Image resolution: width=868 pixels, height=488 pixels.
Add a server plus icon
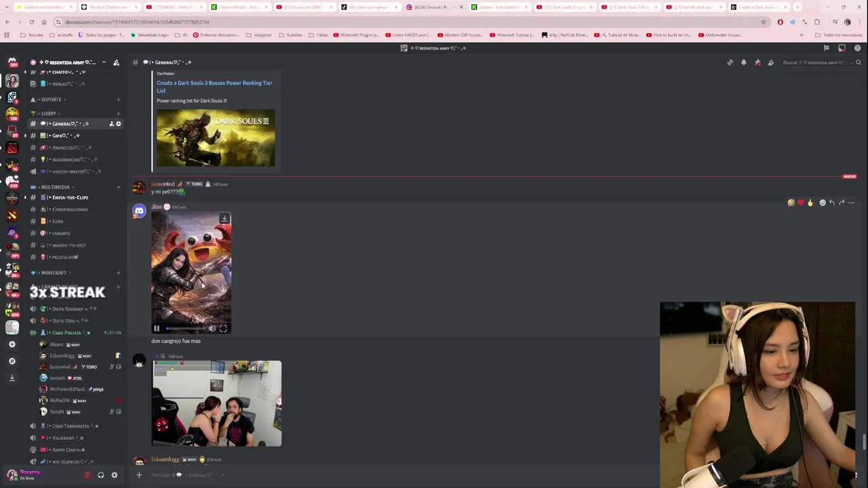12,344
